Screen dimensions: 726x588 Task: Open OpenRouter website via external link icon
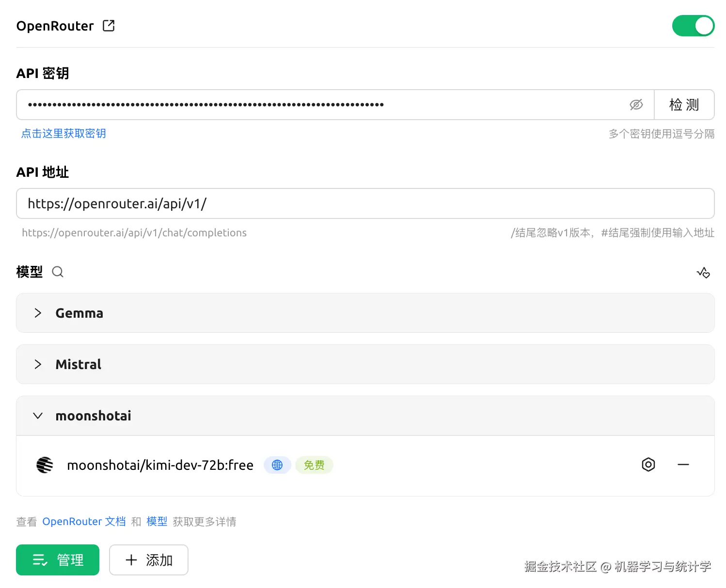tap(108, 26)
